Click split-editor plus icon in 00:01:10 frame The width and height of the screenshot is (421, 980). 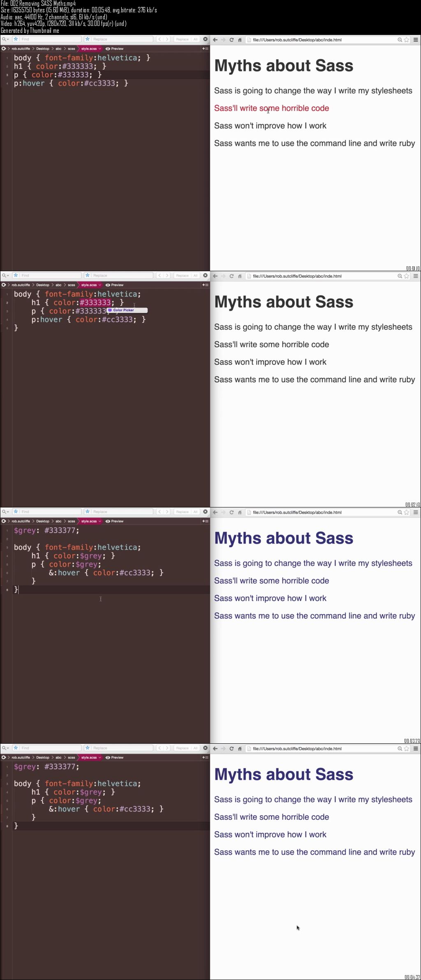coord(205,48)
